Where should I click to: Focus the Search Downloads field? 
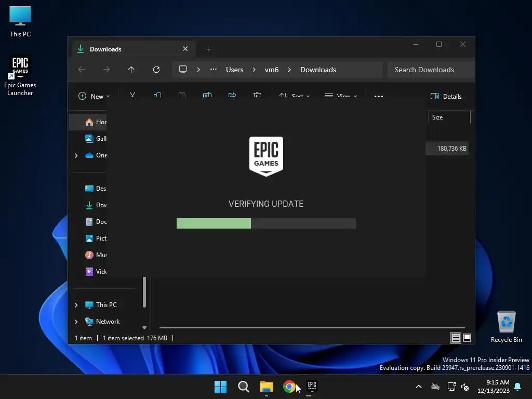pyautogui.click(x=431, y=70)
